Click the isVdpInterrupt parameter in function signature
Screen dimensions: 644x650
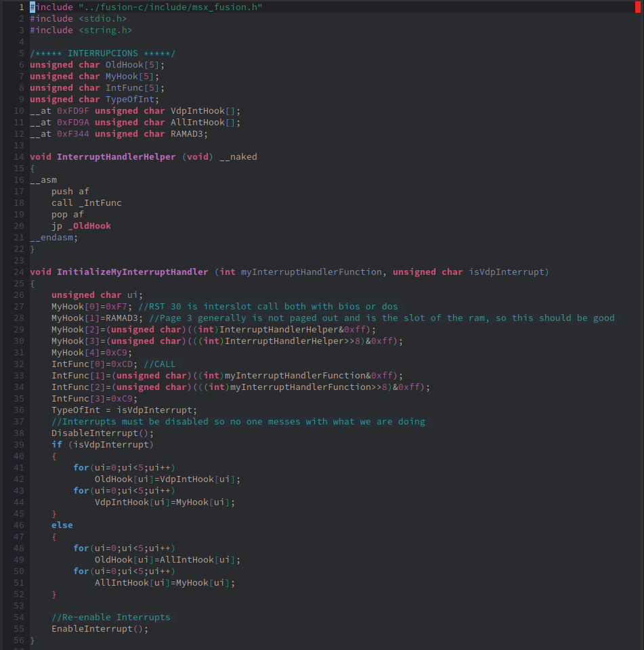[x=507, y=272]
